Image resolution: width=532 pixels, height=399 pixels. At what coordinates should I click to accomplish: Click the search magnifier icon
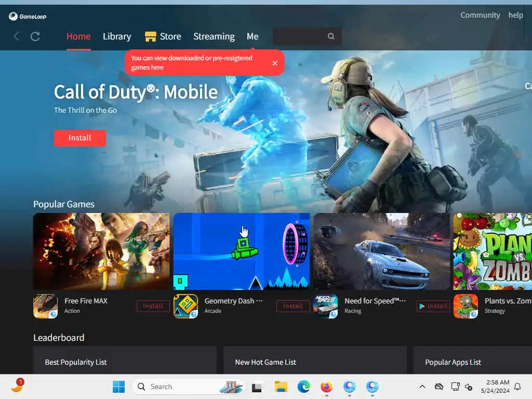331,36
